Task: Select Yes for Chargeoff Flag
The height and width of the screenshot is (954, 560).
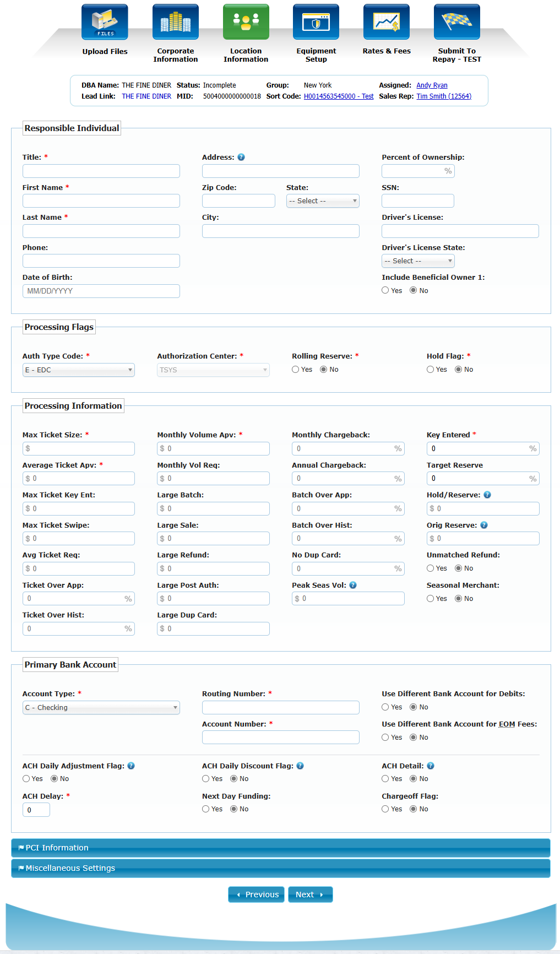Action: coord(385,809)
